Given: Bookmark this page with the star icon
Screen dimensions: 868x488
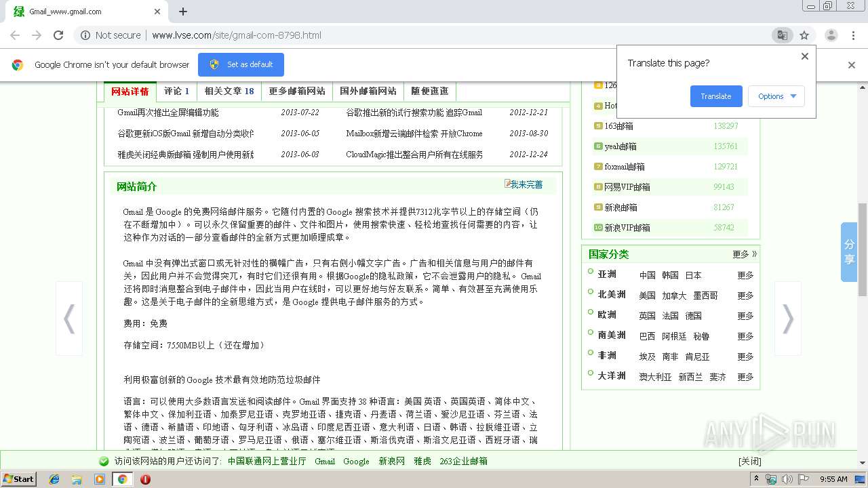Looking at the screenshot, I should [x=804, y=35].
